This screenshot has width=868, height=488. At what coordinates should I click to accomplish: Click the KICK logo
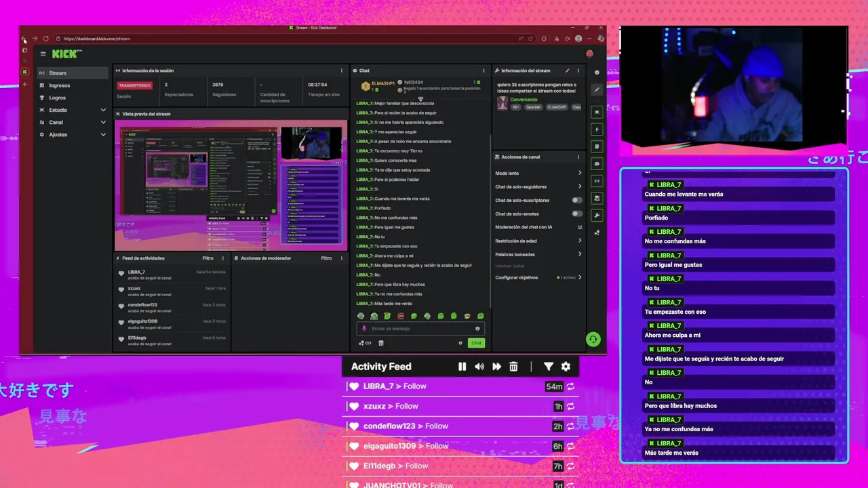click(66, 54)
